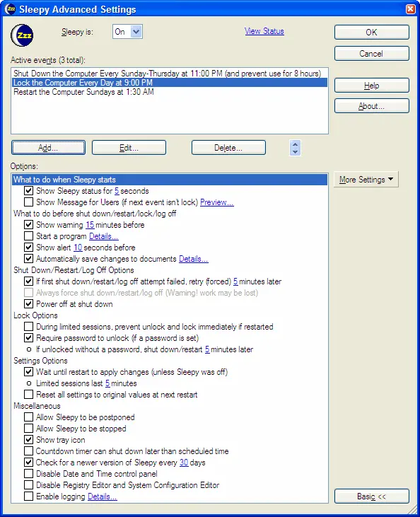Toggle Require password to unlock checkbox
The image size is (420, 517).
29,337
